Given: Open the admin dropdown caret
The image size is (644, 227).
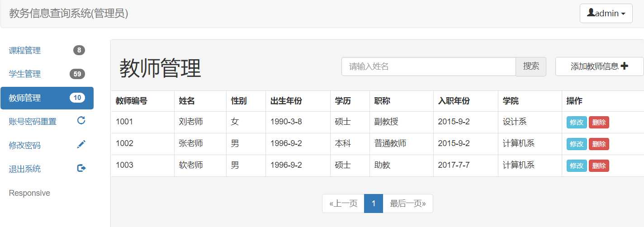Looking at the screenshot, I should [x=624, y=14].
